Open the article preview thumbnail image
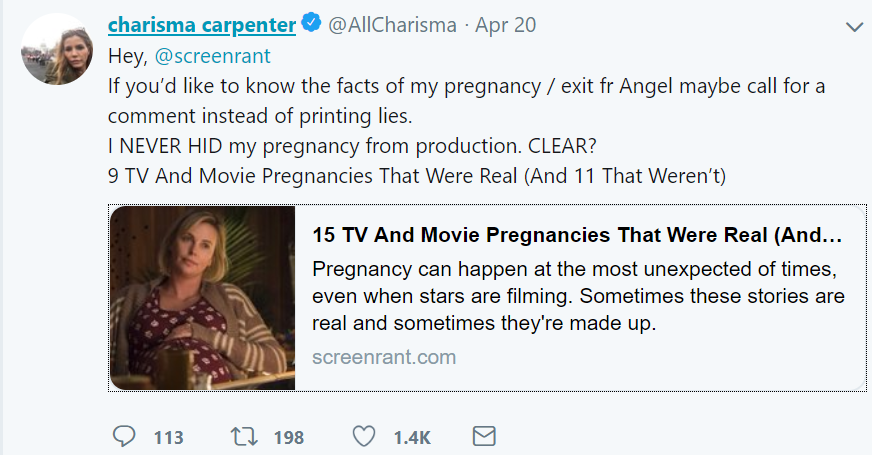 click(202, 298)
